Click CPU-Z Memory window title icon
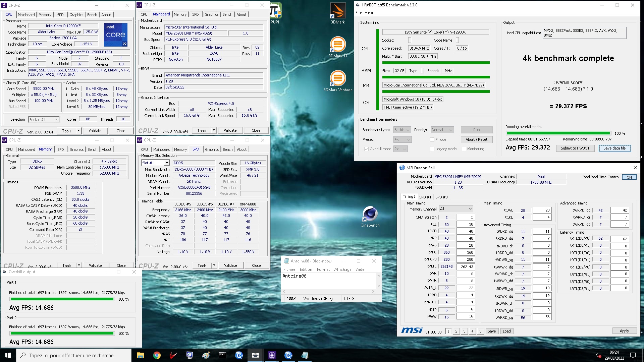The width and height of the screenshot is (644, 362). click(5, 140)
